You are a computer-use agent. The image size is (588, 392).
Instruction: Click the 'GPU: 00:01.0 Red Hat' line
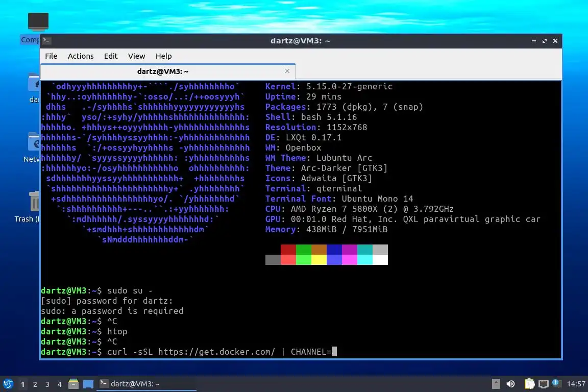(x=403, y=219)
